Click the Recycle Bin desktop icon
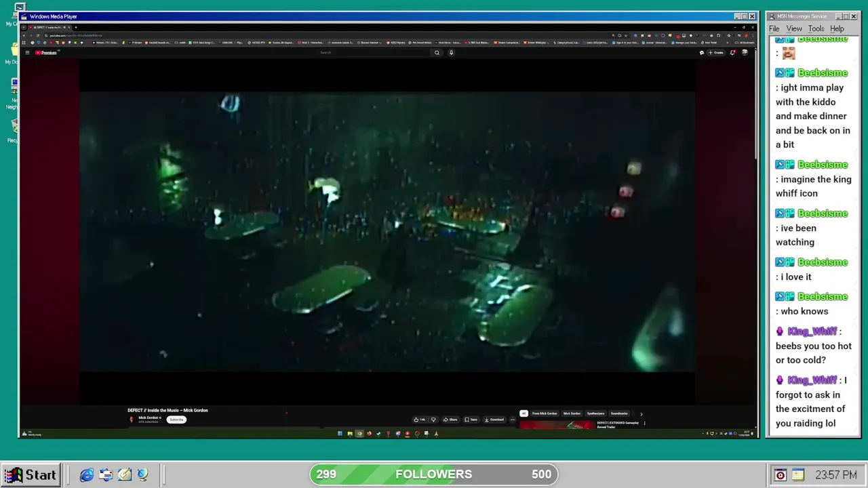Viewport: 868px width, 488px height. (x=14, y=130)
